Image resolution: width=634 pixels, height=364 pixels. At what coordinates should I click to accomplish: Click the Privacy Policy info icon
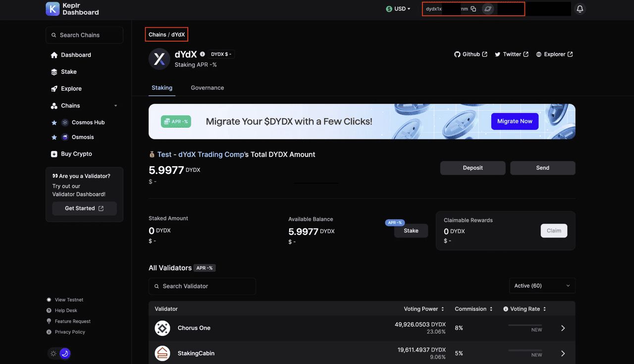[49, 332]
